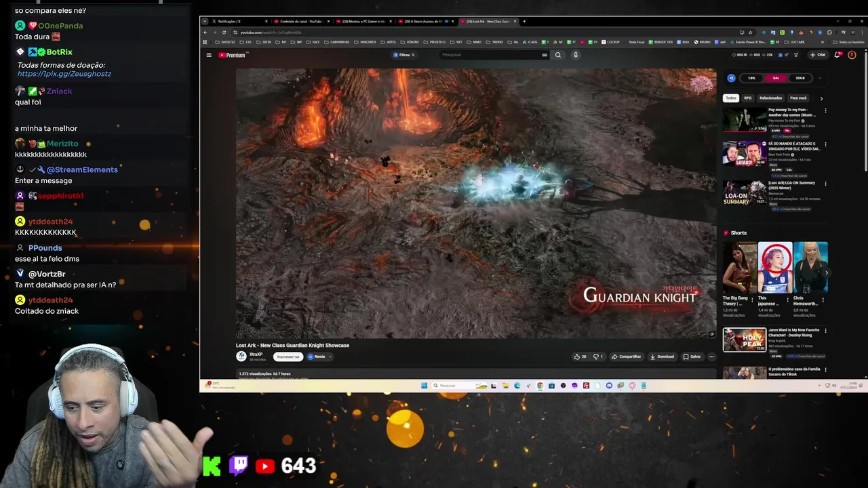Click the Download button under the video
Screen dimensions: 868x488
point(663,357)
